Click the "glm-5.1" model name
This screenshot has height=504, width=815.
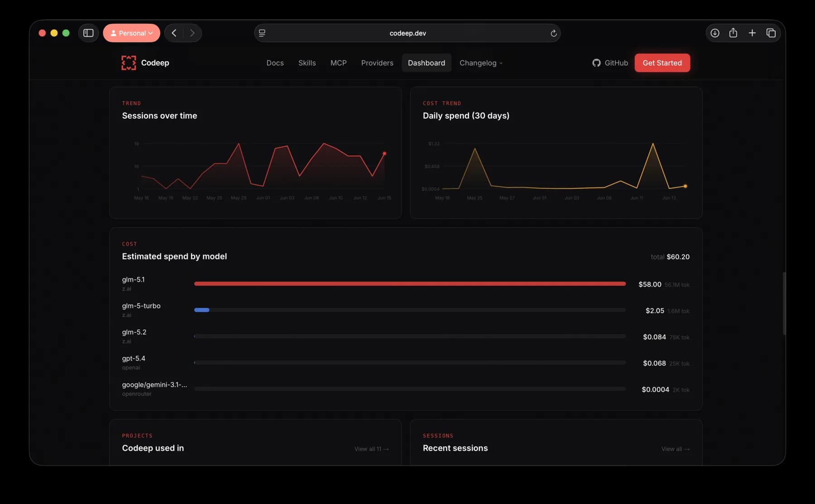[x=133, y=280]
